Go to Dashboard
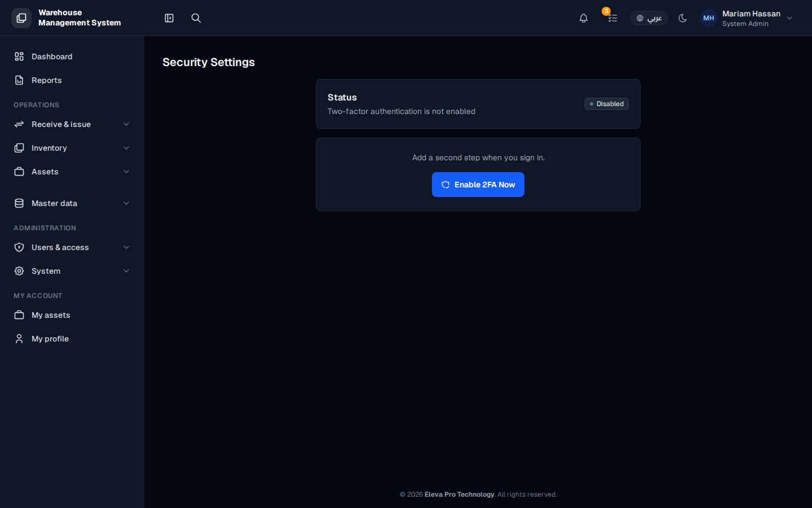This screenshot has height=508, width=812. pyautogui.click(x=72, y=56)
